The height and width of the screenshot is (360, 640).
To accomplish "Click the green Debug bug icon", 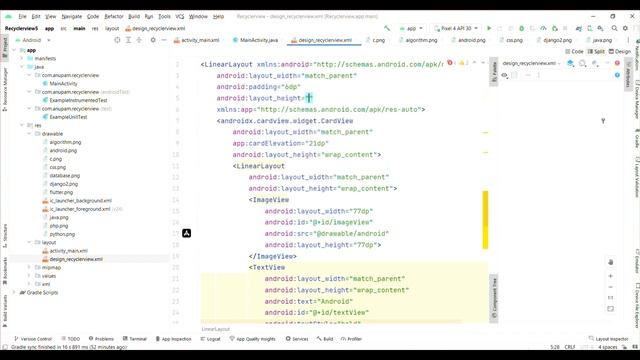I will tap(521, 28).
